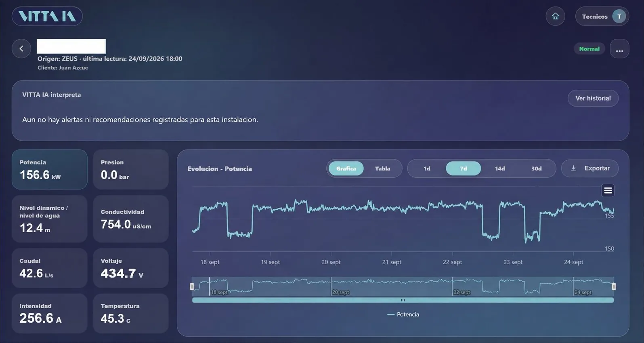Select the Voltaje metric card
644x343 pixels.
pos(131,268)
